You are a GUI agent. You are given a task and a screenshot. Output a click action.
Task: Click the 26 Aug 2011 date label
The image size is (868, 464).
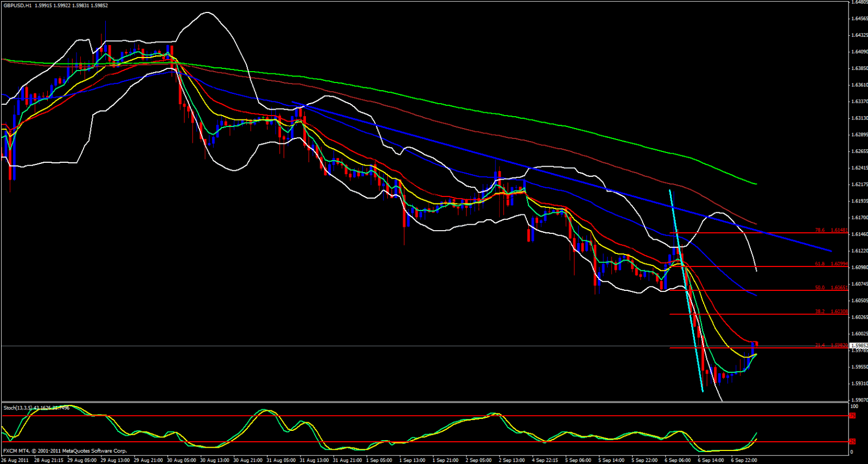(15, 460)
